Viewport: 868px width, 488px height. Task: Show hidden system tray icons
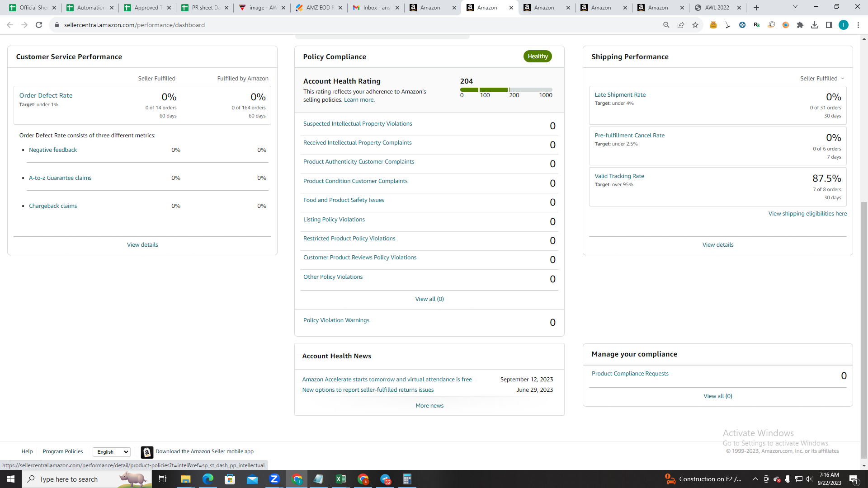tap(755, 479)
